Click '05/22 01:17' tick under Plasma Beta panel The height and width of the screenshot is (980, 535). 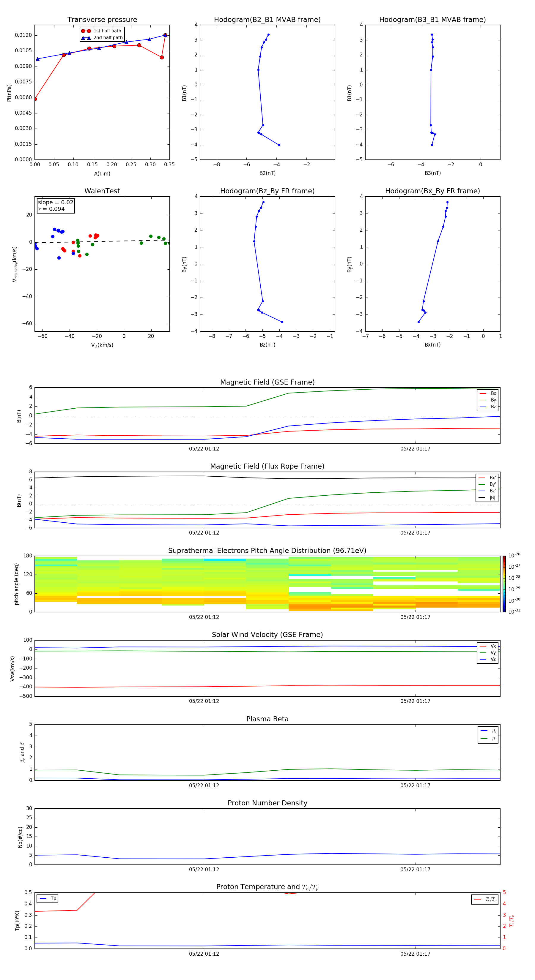click(415, 785)
